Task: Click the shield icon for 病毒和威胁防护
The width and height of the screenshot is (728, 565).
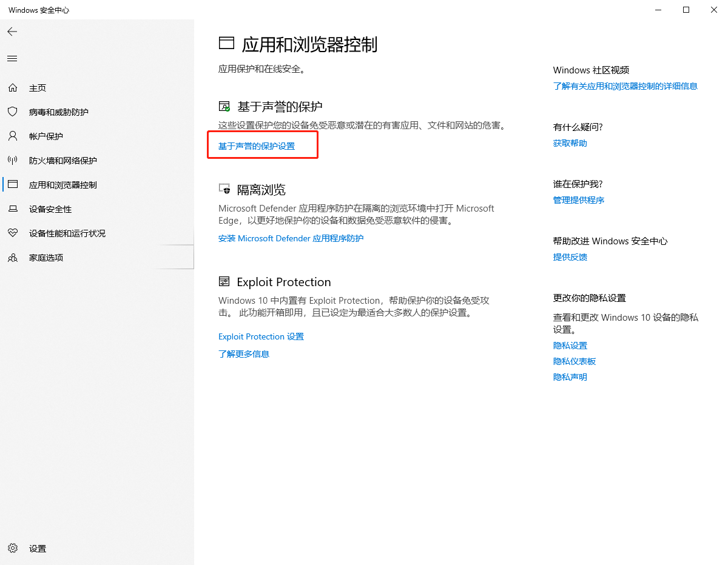Action: (x=12, y=112)
